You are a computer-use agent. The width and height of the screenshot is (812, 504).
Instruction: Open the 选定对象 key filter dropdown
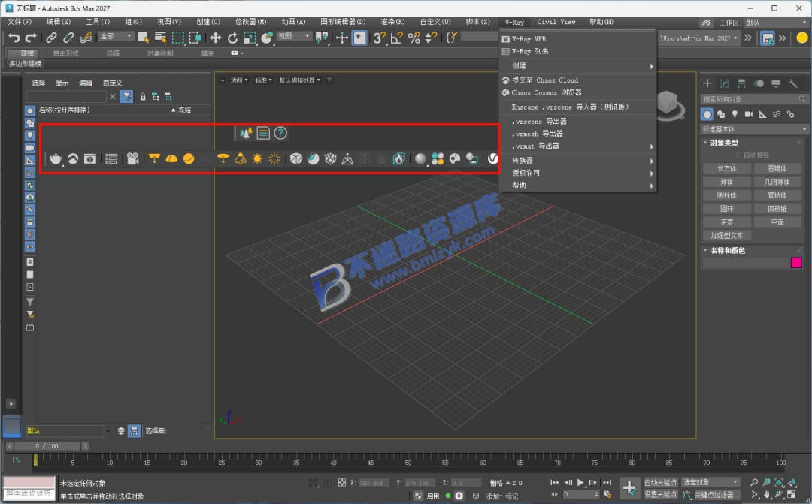[710, 482]
